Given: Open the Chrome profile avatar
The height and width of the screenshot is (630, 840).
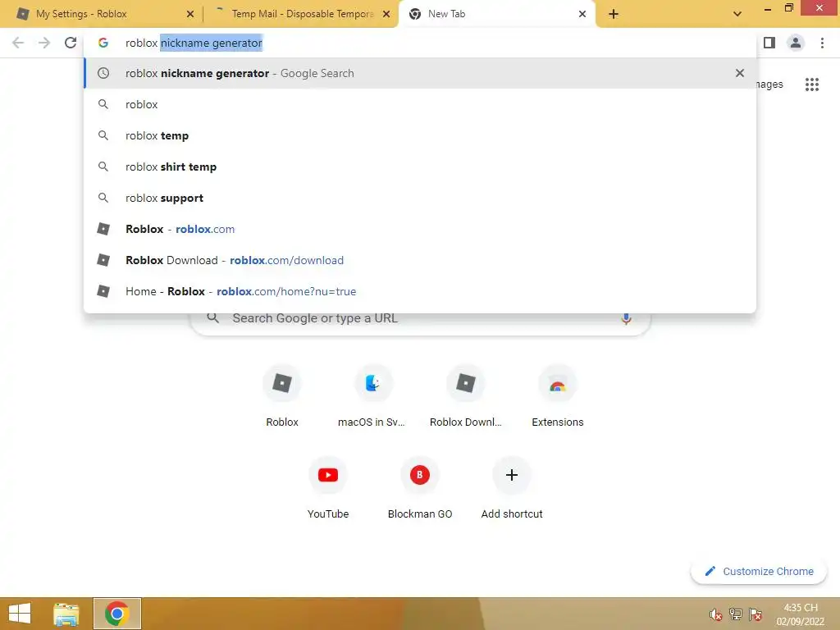Looking at the screenshot, I should coord(796,43).
